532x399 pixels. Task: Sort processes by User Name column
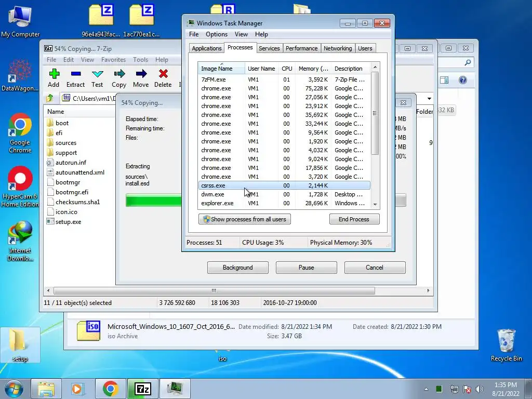[262, 69]
